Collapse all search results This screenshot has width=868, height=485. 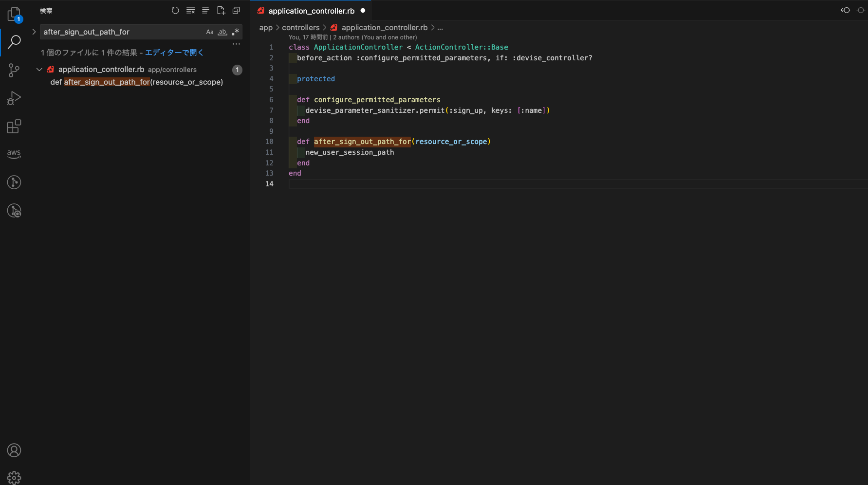pos(236,11)
